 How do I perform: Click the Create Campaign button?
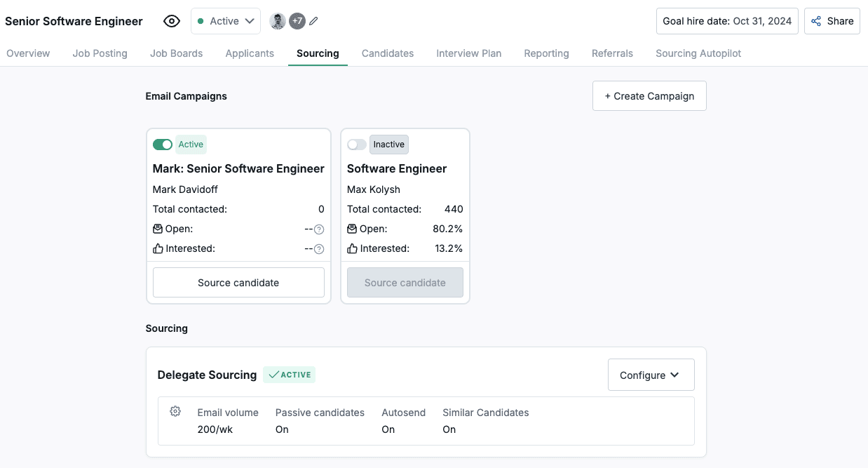tap(649, 96)
